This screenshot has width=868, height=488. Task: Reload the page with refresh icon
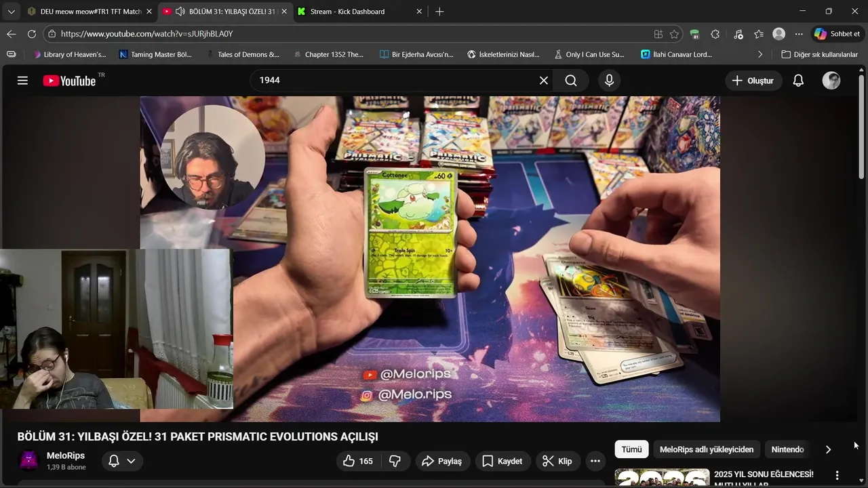pyautogui.click(x=32, y=34)
